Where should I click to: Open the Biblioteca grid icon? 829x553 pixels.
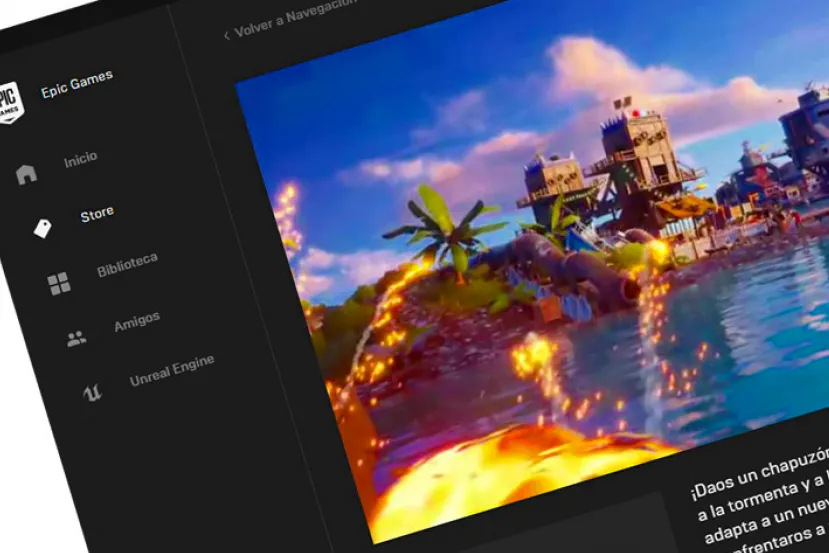pos(59,283)
